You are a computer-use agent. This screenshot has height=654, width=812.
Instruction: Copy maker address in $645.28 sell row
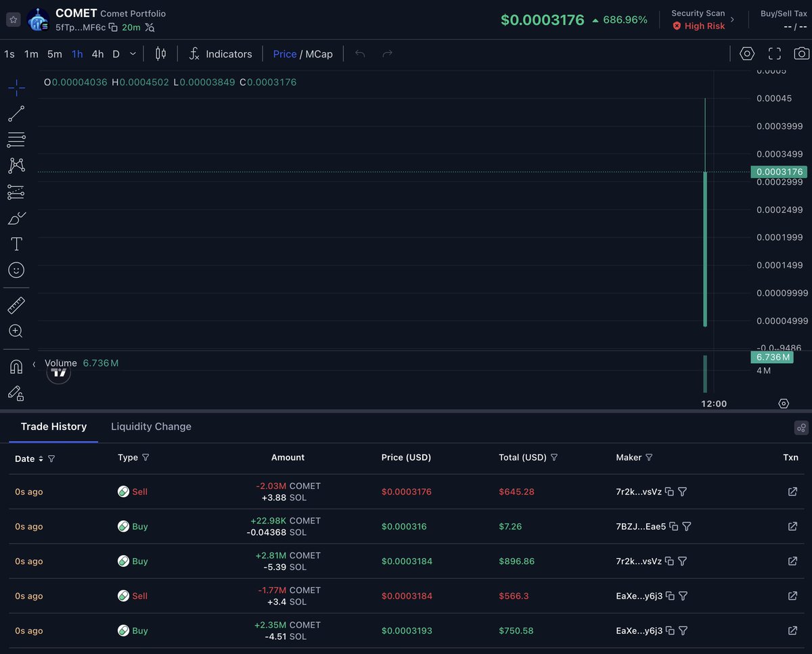point(669,492)
